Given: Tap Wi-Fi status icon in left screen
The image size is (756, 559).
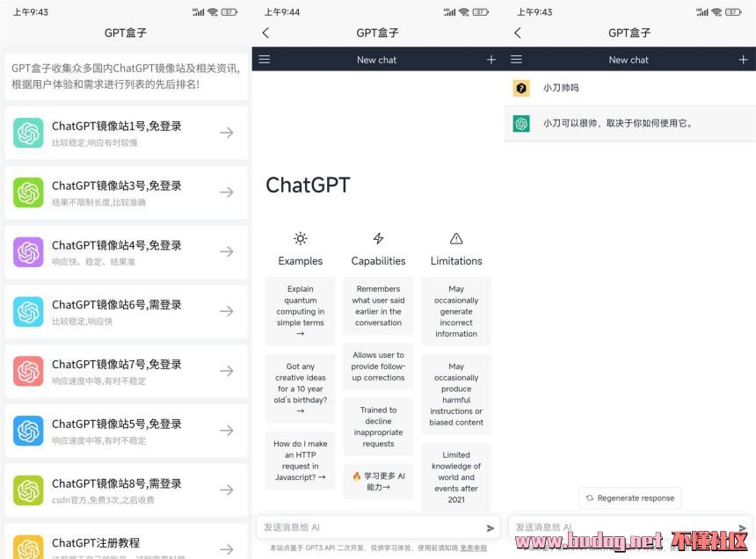Looking at the screenshot, I should coord(213,12).
